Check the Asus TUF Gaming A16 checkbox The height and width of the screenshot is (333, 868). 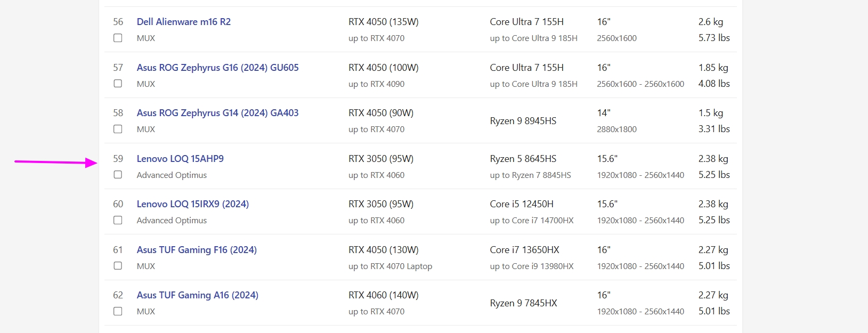118,311
